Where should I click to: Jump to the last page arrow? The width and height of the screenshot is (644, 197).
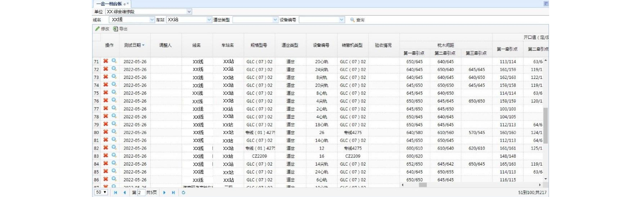173,193
